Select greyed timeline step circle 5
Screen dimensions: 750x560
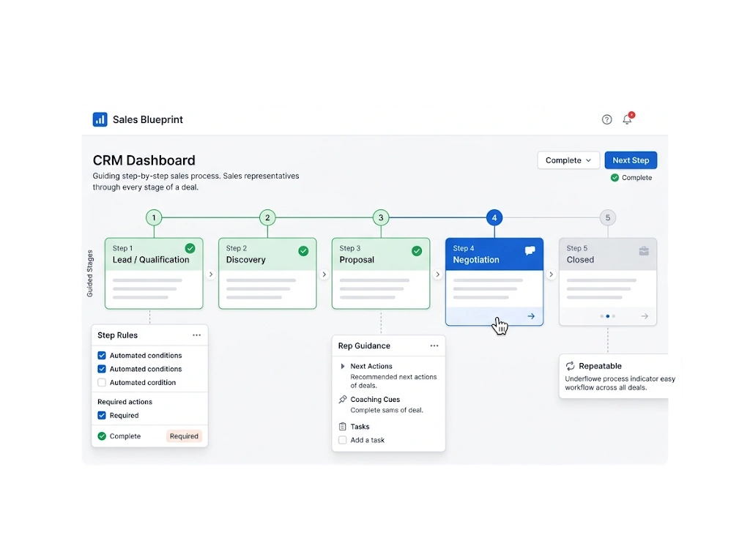(608, 217)
